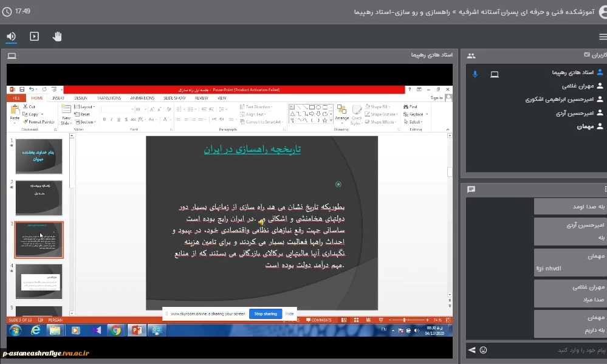Switch to the DESIGN ribbon tab
Image resolution: width=607 pixels, height=364 pixels.
pos(81,98)
